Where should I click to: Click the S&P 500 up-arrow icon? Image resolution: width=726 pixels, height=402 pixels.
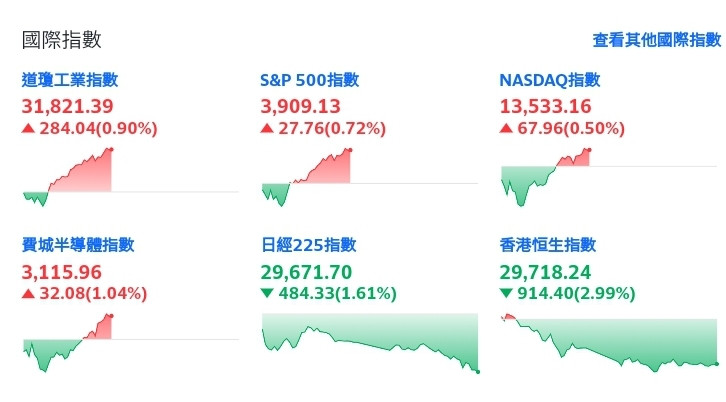pos(266,129)
